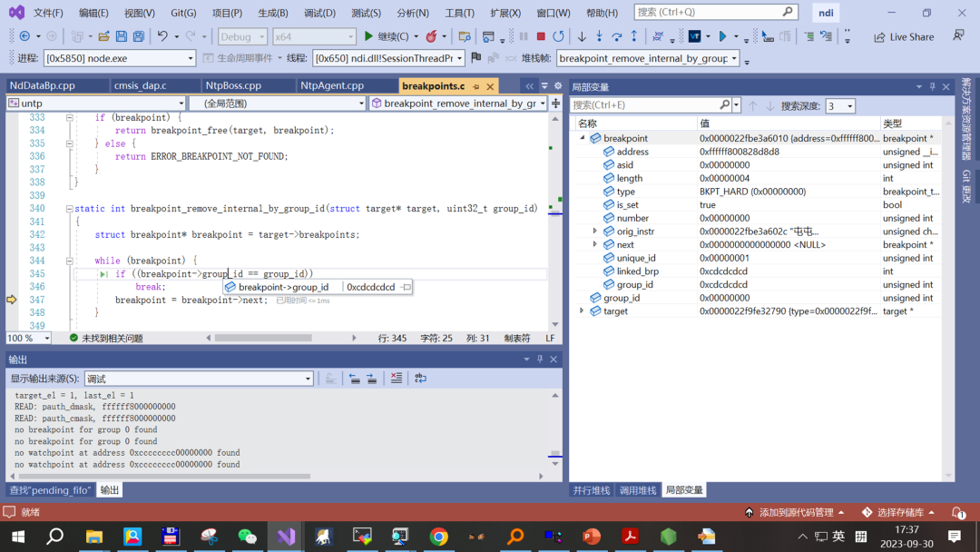Step Over with the curved arrow icon

[x=617, y=37]
